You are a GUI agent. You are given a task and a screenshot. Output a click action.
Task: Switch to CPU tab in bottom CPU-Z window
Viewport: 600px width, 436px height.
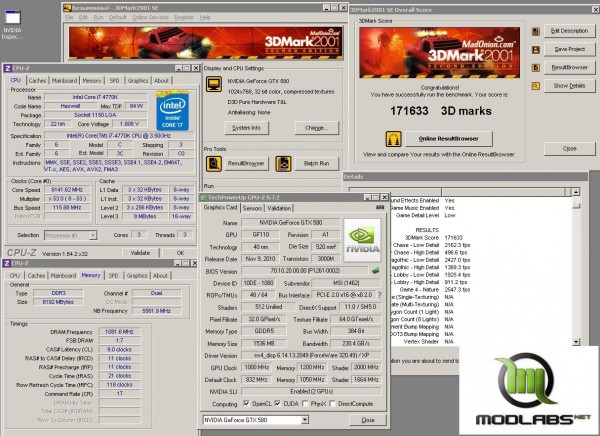(15, 275)
